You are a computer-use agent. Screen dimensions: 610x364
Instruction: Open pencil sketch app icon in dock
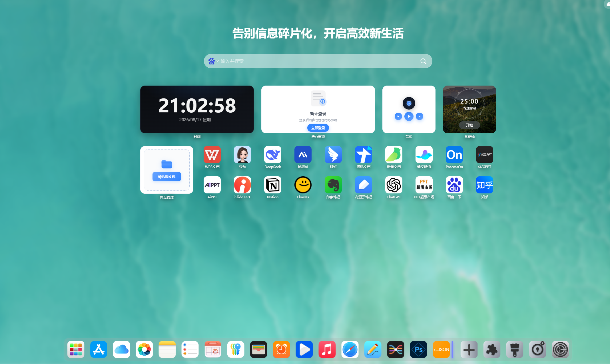[373, 349]
